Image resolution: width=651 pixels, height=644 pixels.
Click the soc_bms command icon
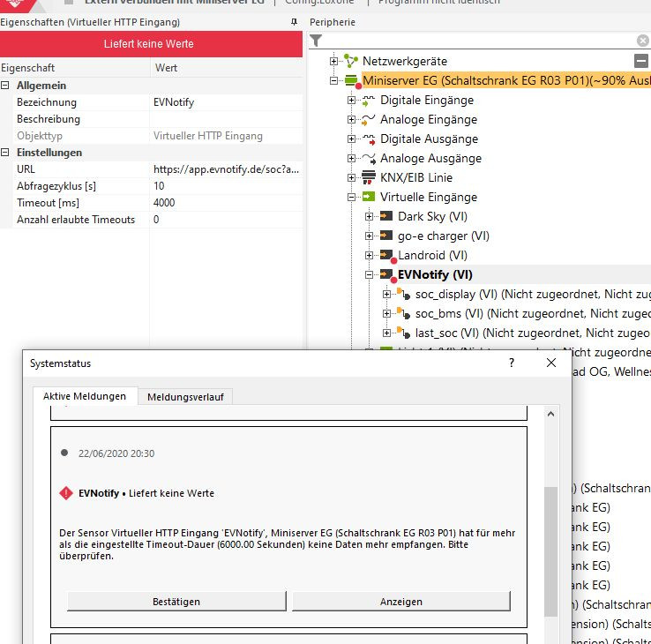tap(403, 313)
